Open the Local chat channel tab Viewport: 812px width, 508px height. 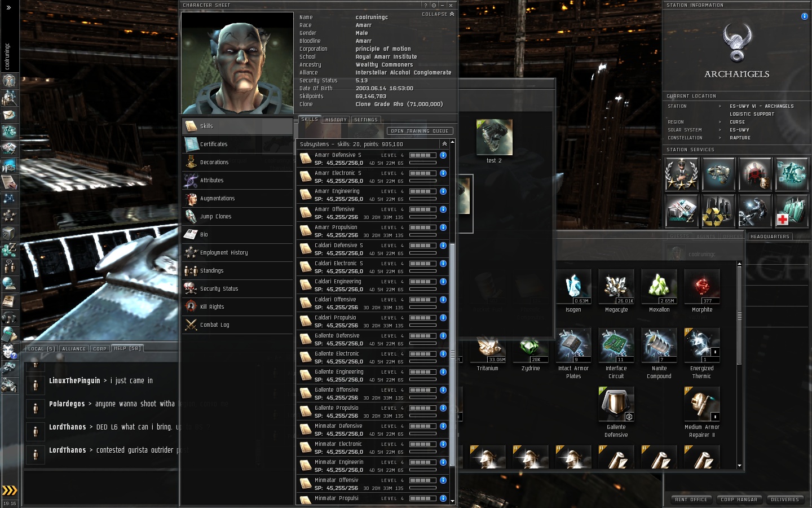point(42,349)
